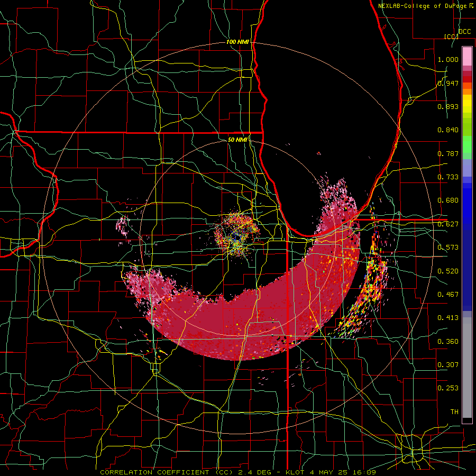Image resolution: width=476 pixels, height=476 pixels.
Task: Select the 0.733 scale value
Action: click(448, 177)
